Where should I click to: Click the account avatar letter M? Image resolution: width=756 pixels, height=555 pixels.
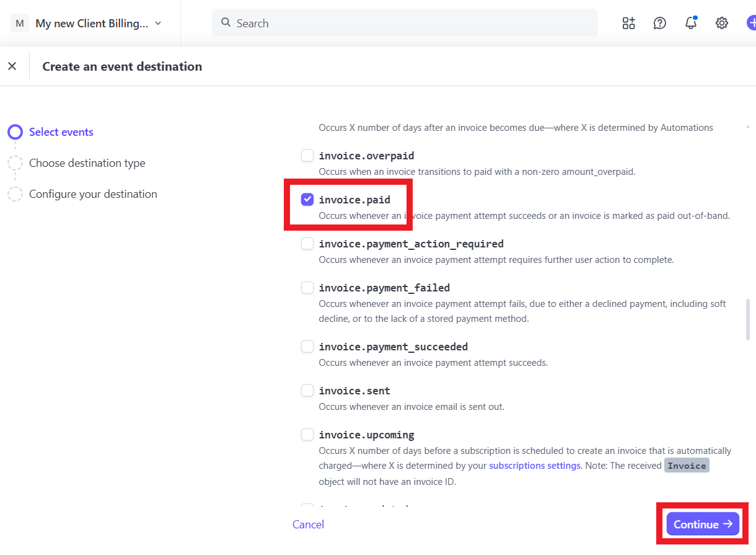pos(20,24)
